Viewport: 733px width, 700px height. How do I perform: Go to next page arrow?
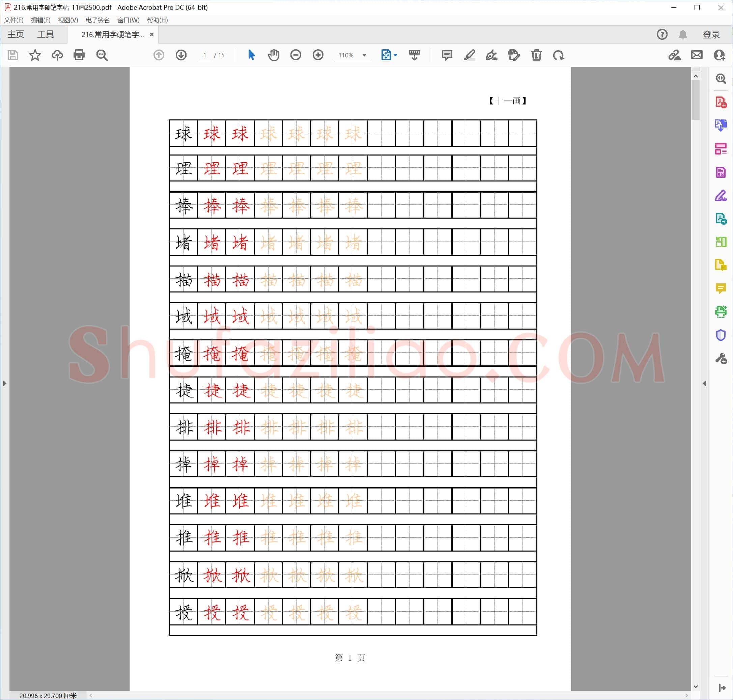click(x=181, y=55)
